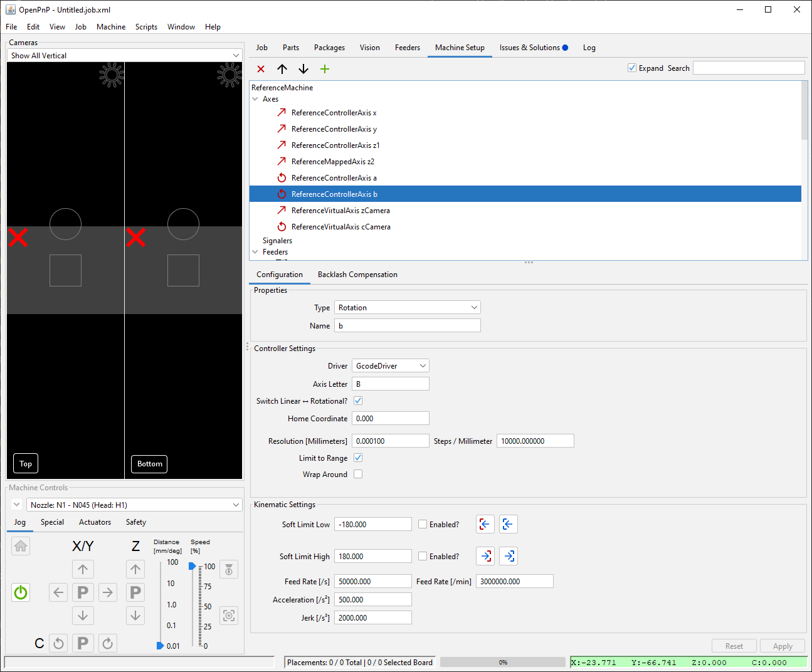Position axis to Soft Limit High
Screen dimensions: 812x672
tap(509, 556)
